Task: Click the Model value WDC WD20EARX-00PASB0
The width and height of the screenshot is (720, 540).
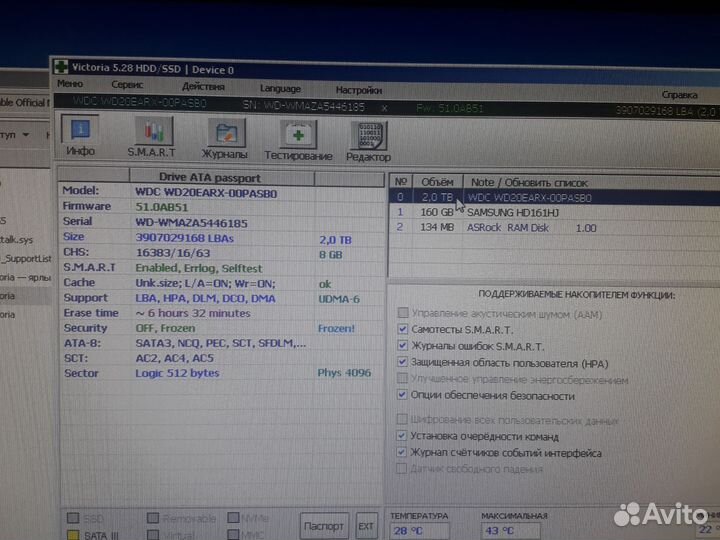Action: coord(206,193)
